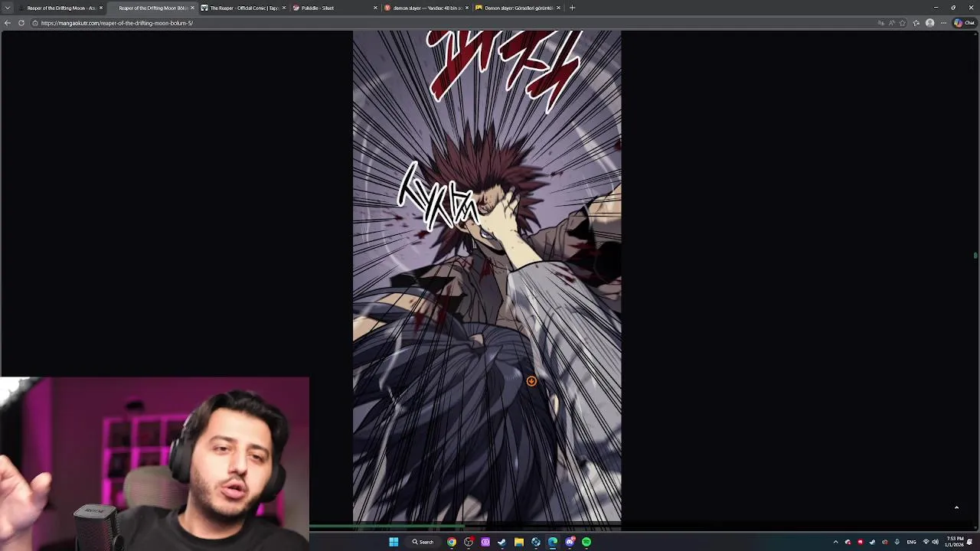This screenshot has width=980, height=551.
Task: Click the browser back arrow
Action: click(7, 23)
